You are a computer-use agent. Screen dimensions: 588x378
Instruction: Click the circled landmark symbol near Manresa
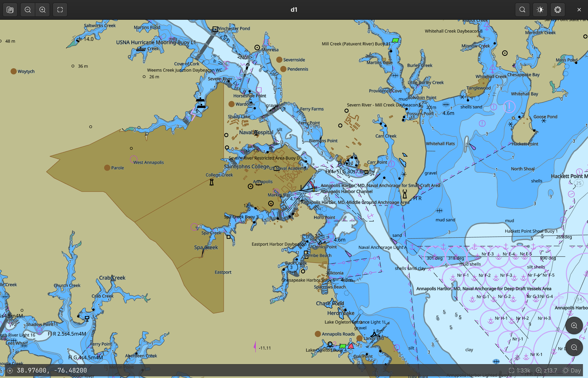point(257,48)
